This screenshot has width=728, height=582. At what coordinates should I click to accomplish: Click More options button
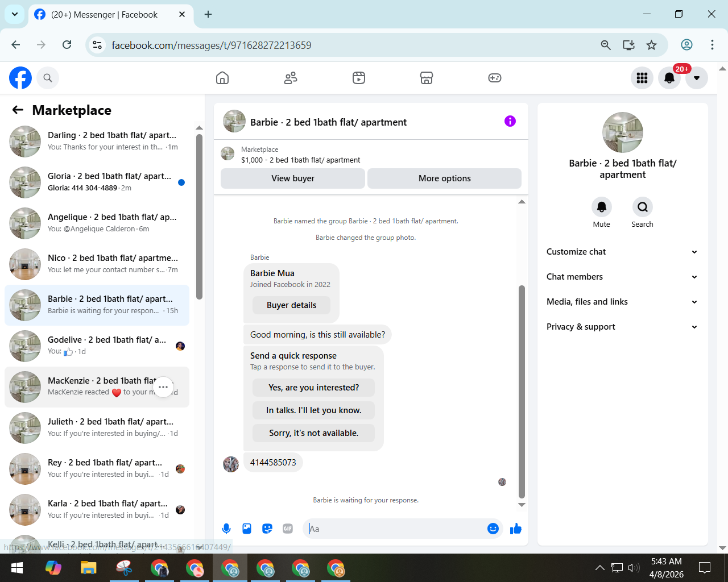coord(445,178)
